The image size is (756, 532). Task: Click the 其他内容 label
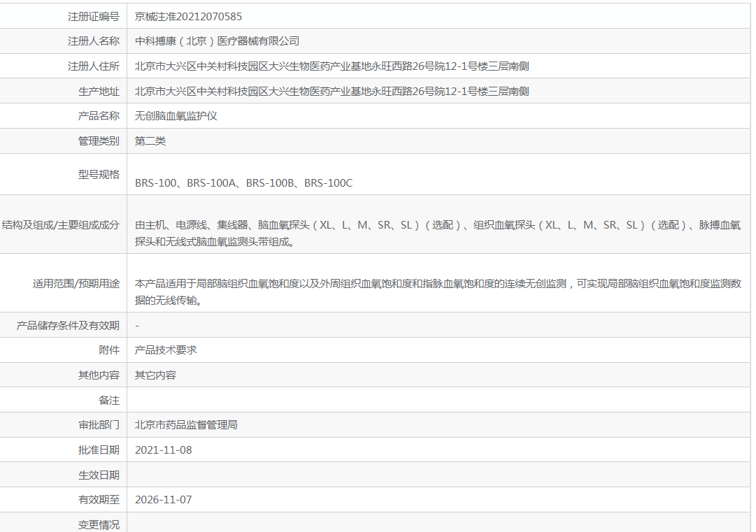pyautogui.click(x=99, y=375)
